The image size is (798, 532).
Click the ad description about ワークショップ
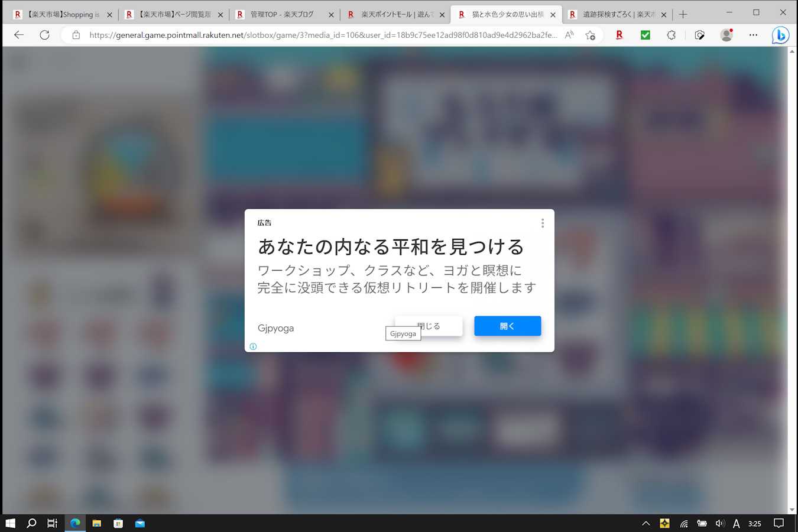coord(397,279)
